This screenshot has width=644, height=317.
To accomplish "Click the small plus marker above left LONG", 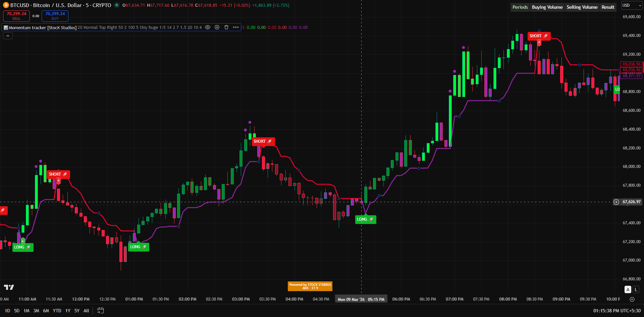I will (23, 241).
